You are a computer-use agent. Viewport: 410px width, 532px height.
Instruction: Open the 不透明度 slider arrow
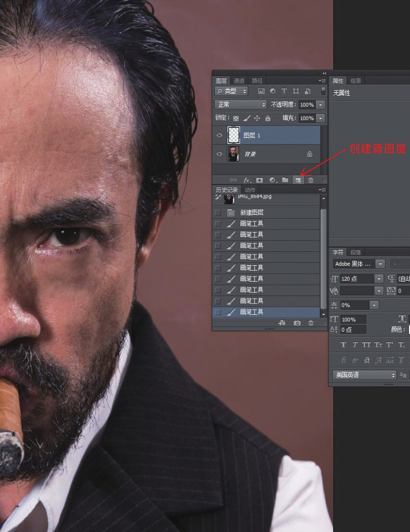[320, 105]
